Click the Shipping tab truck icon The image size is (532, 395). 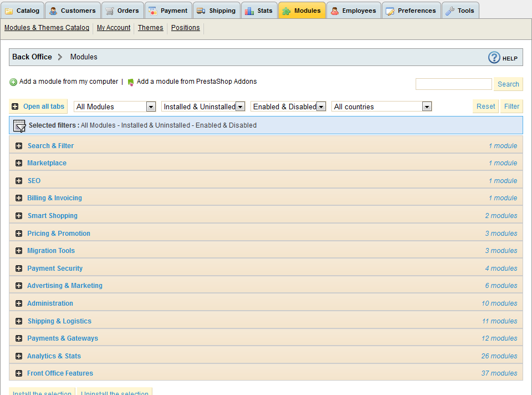tap(201, 11)
